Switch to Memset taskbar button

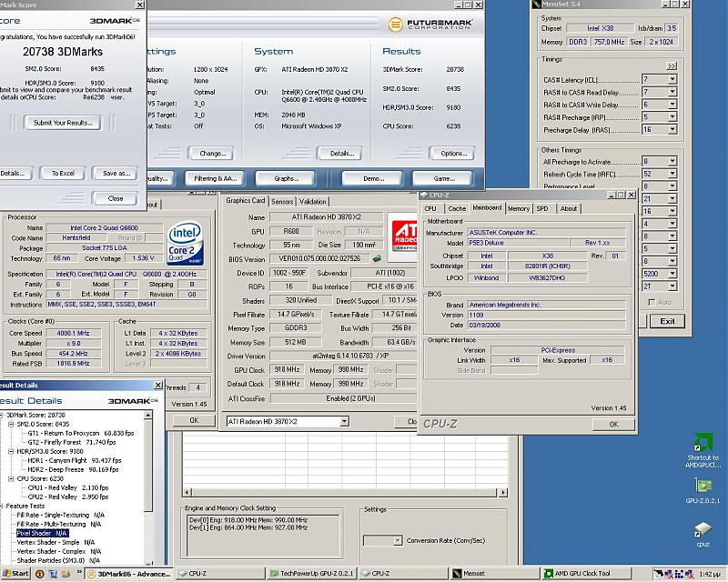[495, 574]
